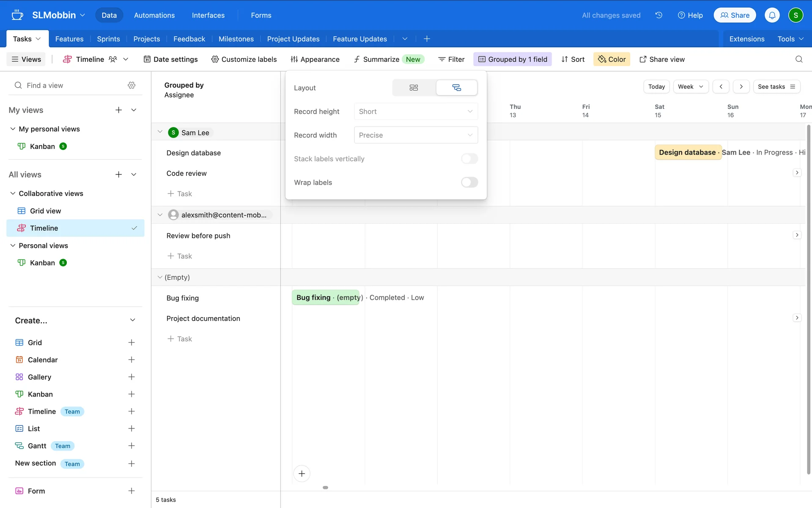Screen dimensions: 812x508
Task: Collapse the Sam Lee group
Action: (160, 132)
